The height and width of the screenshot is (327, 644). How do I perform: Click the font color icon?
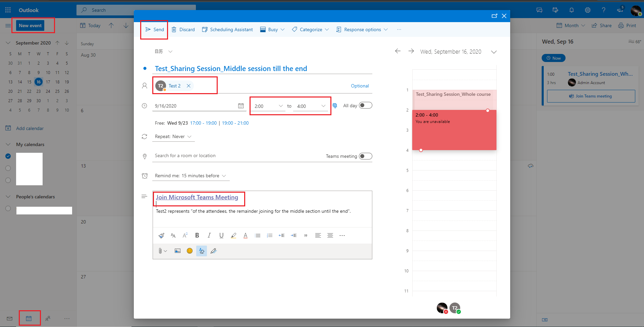click(246, 235)
